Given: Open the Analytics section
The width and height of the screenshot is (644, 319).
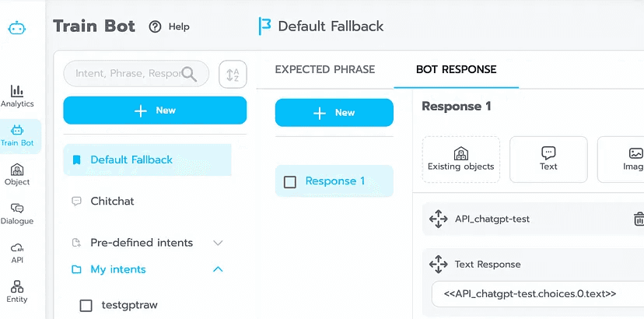Looking at the screenshot, I should pyautogui.click(x=17, y=96).
